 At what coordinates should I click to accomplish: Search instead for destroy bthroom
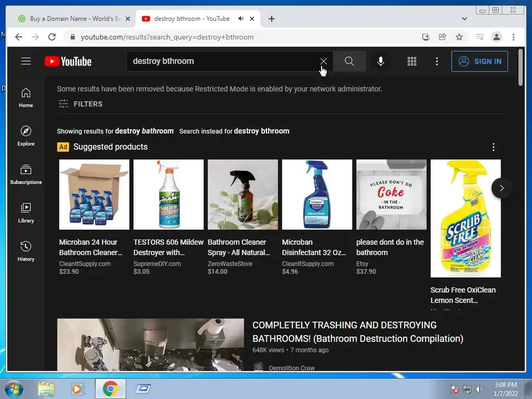262,131
